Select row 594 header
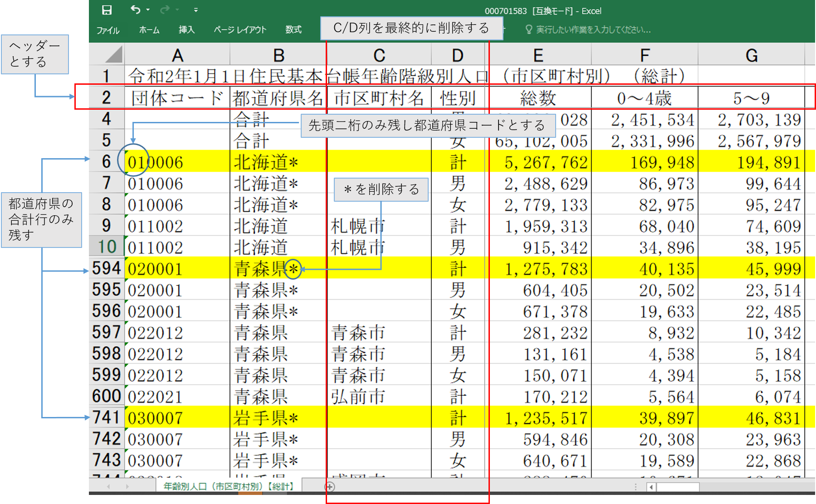Image resolution: width=816 pixels, height=504 pixels. pyautogui.click(x=107, y=268)
